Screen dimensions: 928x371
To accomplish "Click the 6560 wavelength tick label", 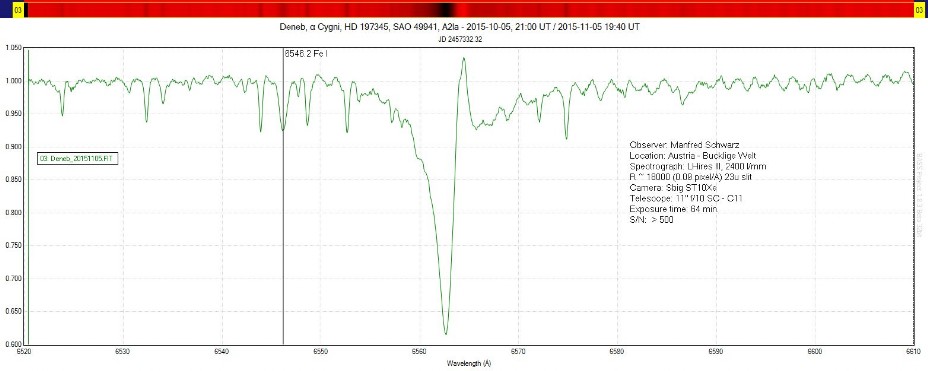I will (x=419, y=351).
